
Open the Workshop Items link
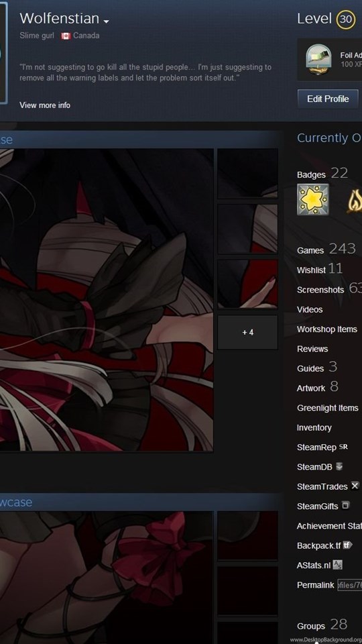pyautogui.click(x=326, y=329)
